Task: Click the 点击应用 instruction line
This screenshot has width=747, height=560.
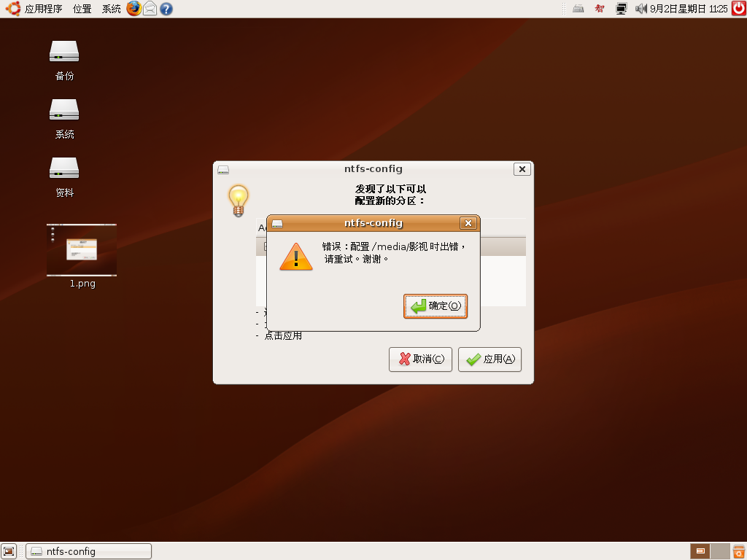Action: 283,335
